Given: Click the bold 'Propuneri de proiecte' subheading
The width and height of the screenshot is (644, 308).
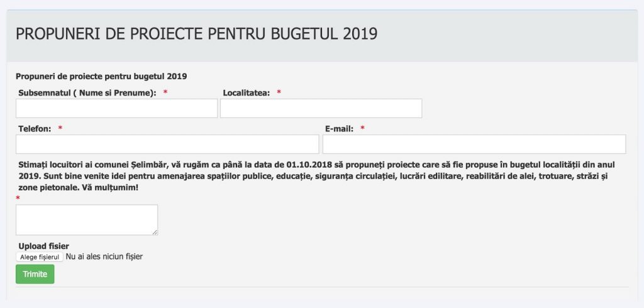Looking at the screenshot, I should [x=101, y=77].
